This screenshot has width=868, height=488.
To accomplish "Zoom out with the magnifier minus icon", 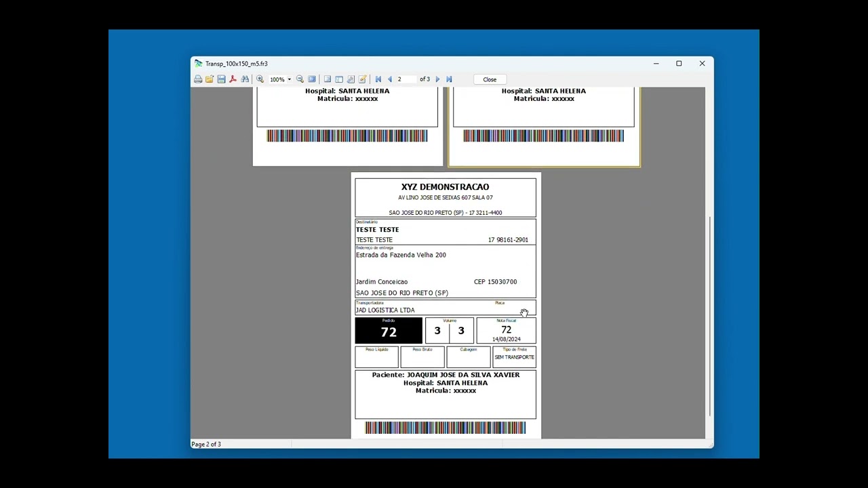I will (300, 79).
